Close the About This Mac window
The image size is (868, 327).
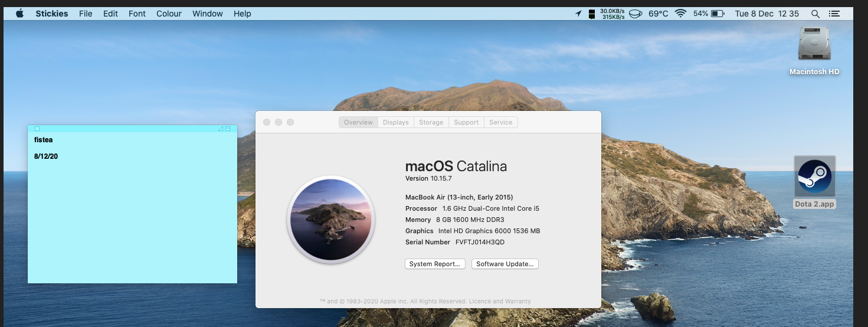pyautogui.click(x=267, y=122)
